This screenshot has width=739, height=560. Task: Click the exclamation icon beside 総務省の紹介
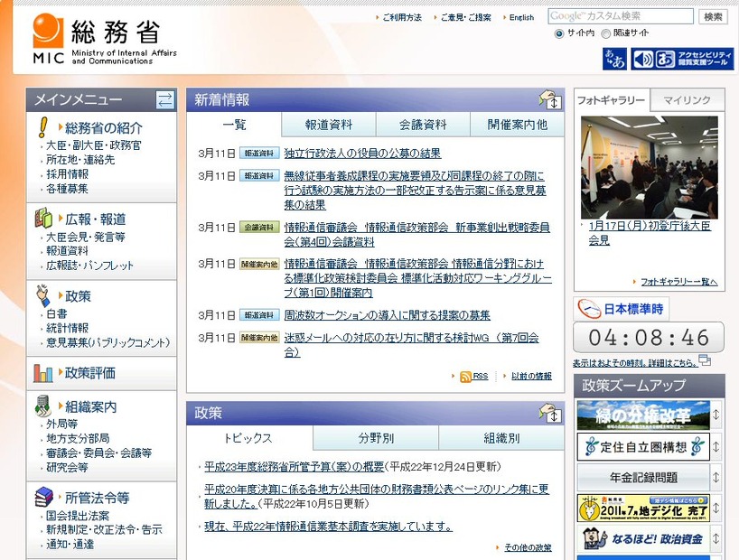click(x=43, y=126)
